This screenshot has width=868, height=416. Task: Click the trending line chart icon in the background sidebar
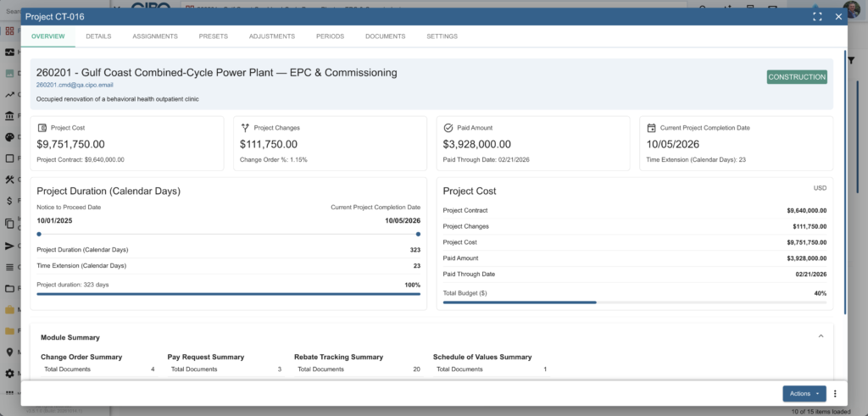pyautogui.click(x=9, y=95)
